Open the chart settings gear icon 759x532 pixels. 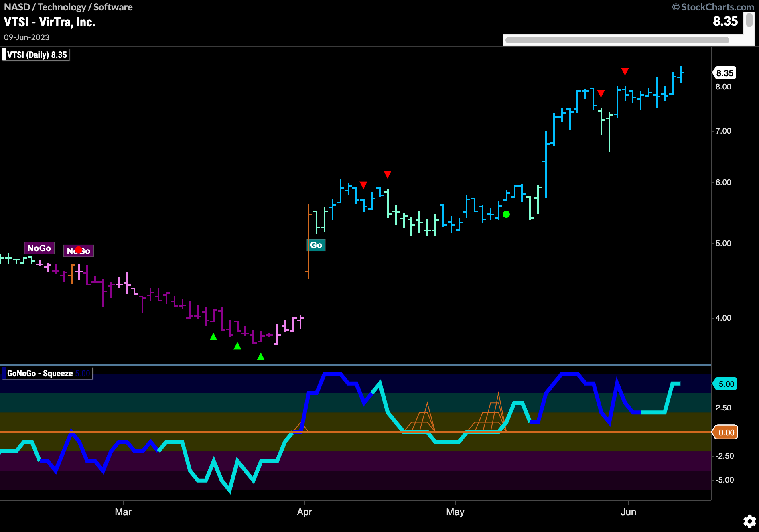749,521
